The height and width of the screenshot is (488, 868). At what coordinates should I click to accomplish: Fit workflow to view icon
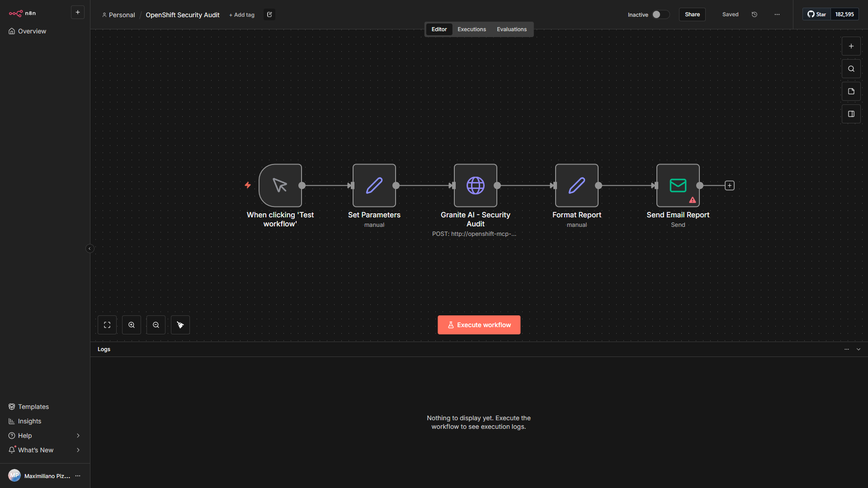[107, 325]
